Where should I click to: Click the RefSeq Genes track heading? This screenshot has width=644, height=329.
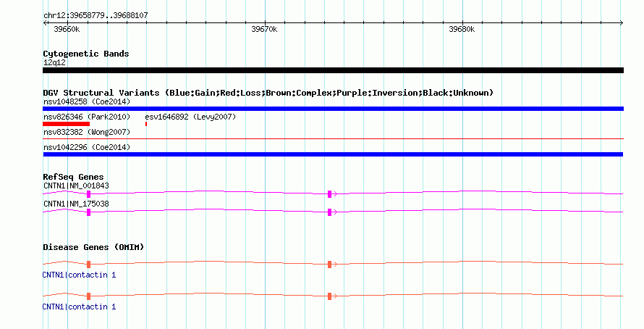74,178
